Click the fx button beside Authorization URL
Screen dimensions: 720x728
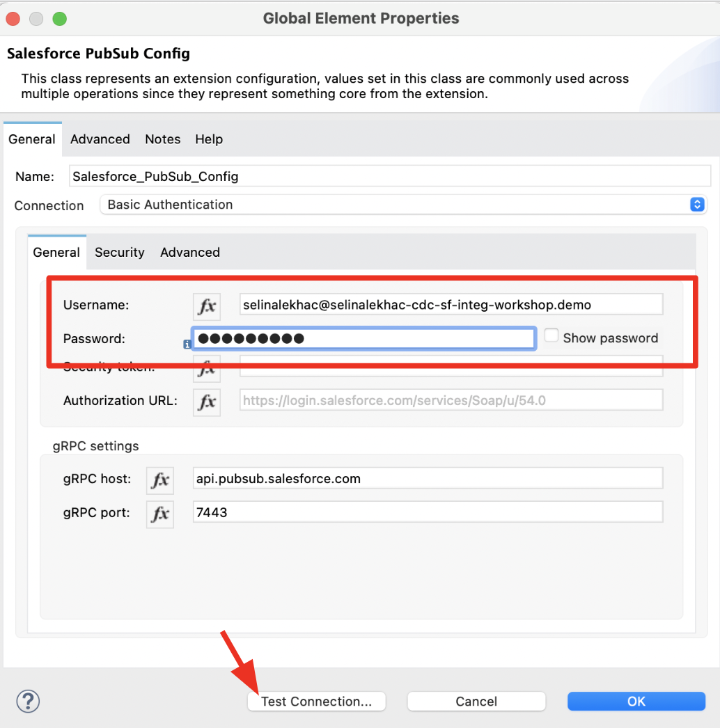click(x=206, y=402)
